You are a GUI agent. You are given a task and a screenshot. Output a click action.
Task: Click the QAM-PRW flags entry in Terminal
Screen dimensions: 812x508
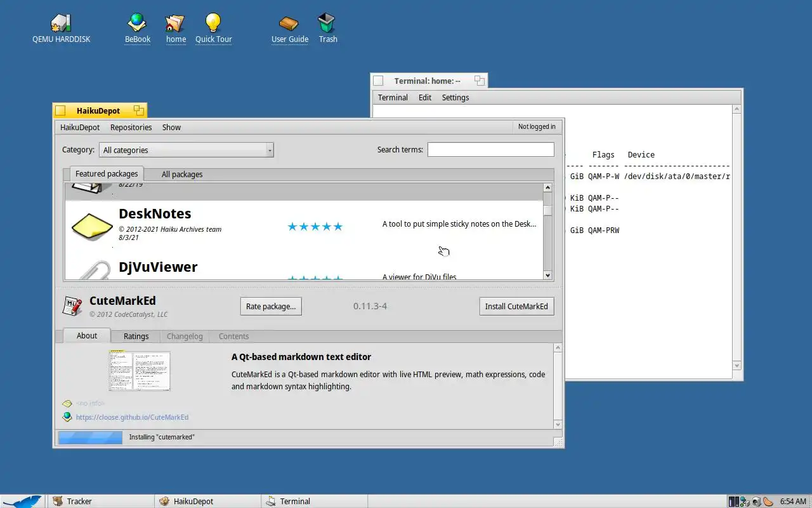pos(603,230)
